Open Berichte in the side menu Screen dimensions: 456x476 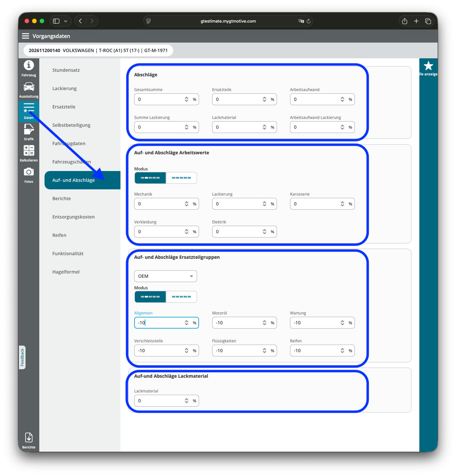pyautogui.click(x=82, y=199)
